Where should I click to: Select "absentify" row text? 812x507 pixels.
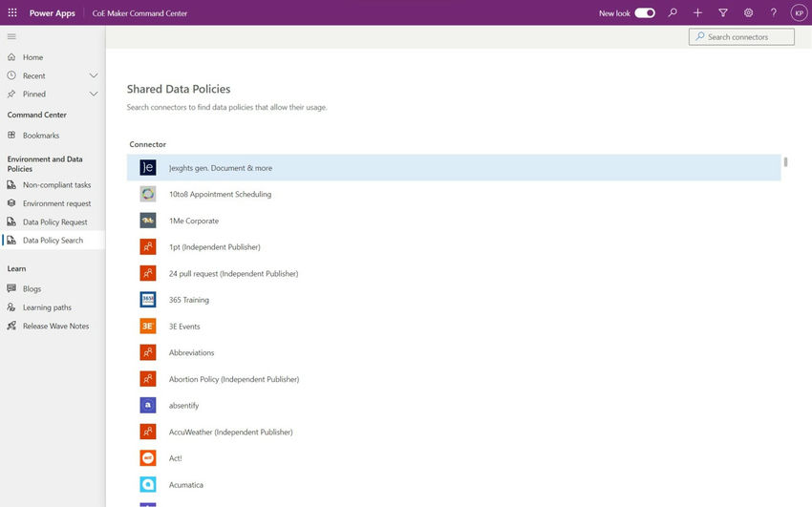pyautogui.click(x=183, y=406)
